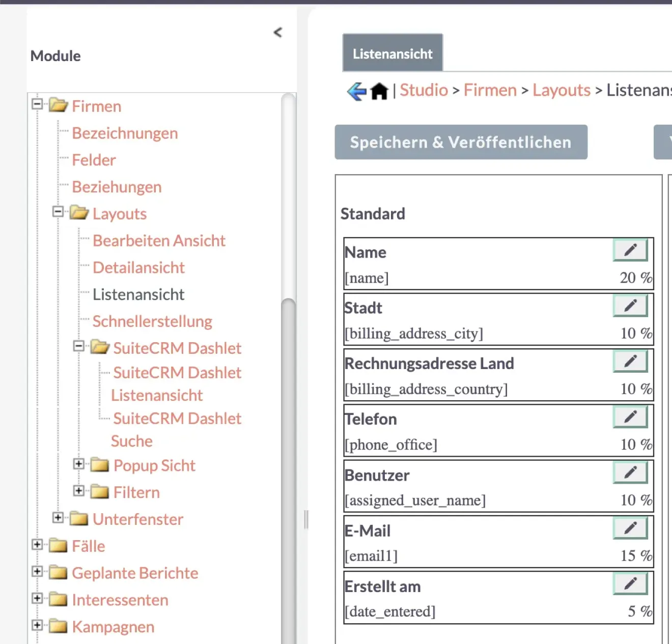Image resolution: width=672 pixels, height=644 pixels.
Task: Edit the Benutzer field
Action: click(x=630, y=472)
